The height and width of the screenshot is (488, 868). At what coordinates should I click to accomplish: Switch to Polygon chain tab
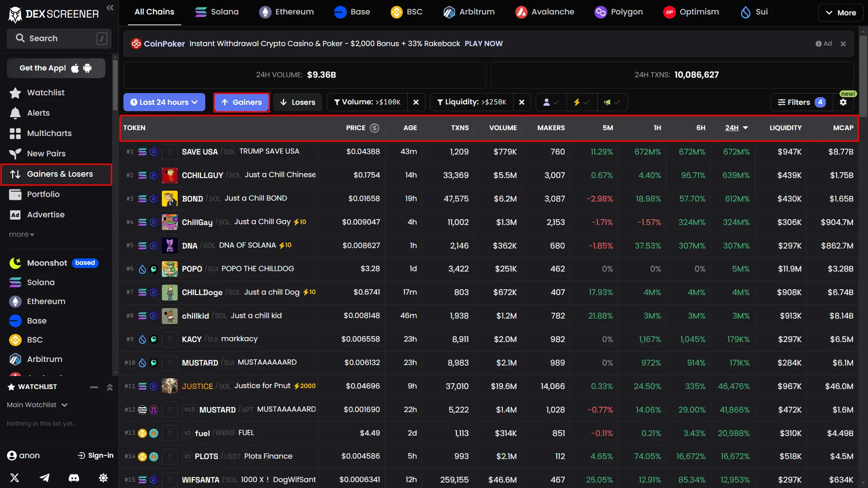[x=618, y=12]
